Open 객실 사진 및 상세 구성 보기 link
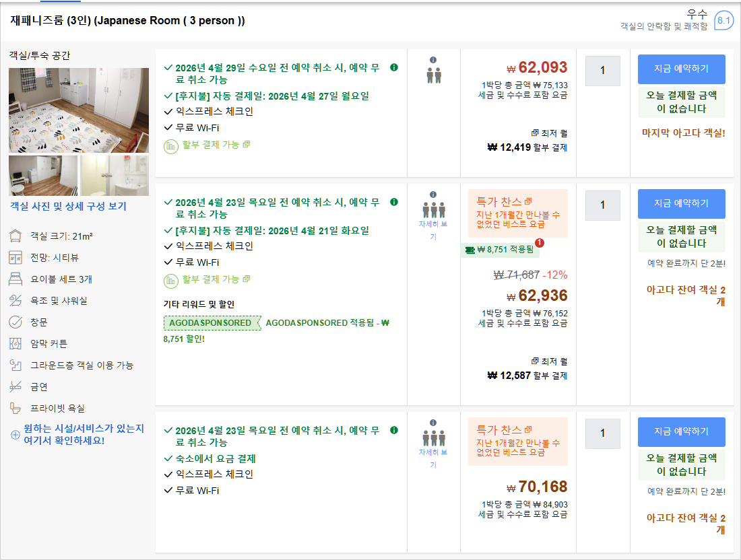This screenshot has height=560, width=741. 68,206
